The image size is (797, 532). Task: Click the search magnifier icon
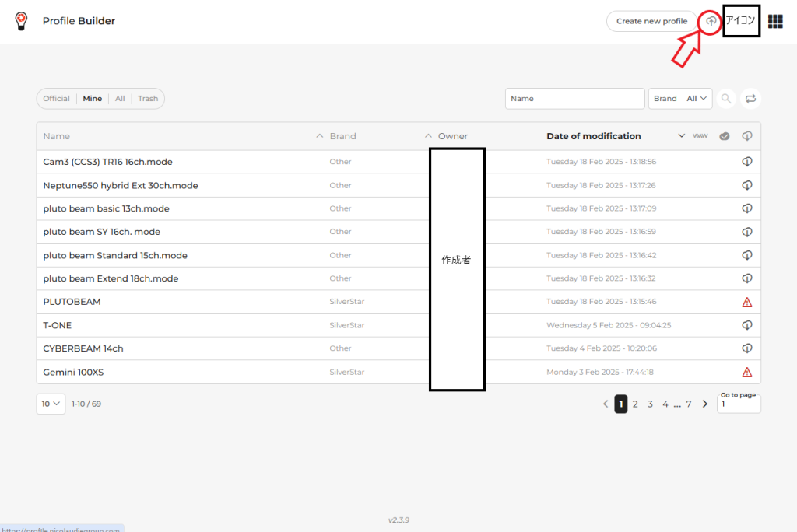point(726,99)
